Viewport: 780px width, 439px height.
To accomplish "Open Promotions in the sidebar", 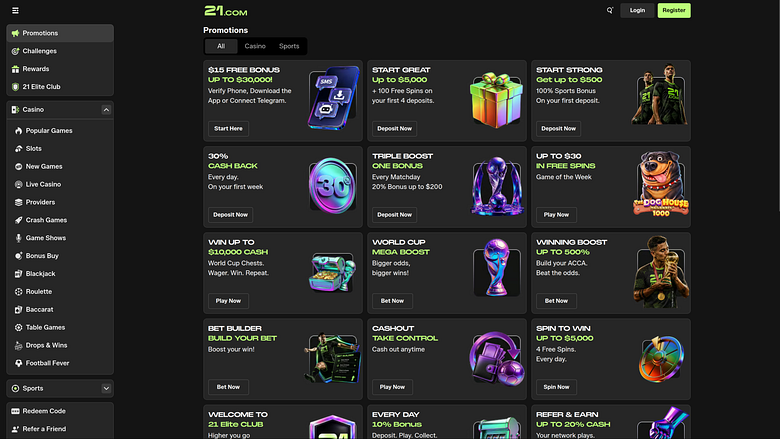I will pos(60,33).
